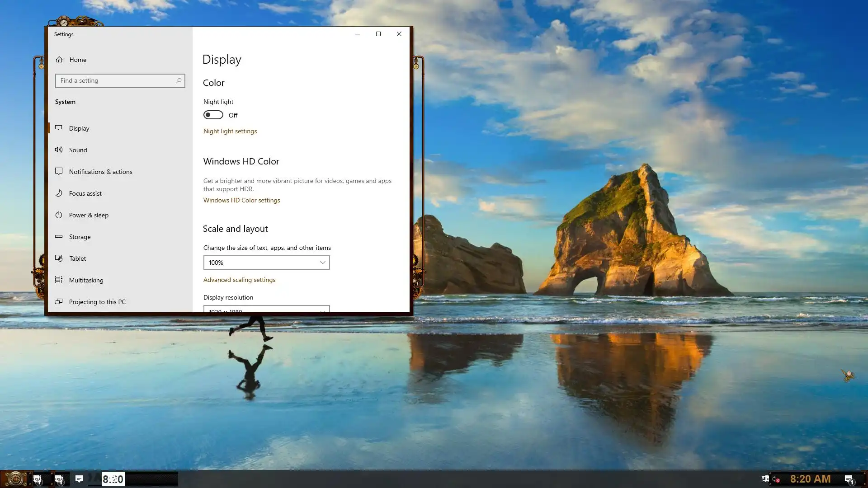Turn on the Night light toggle

coord(213,115)
